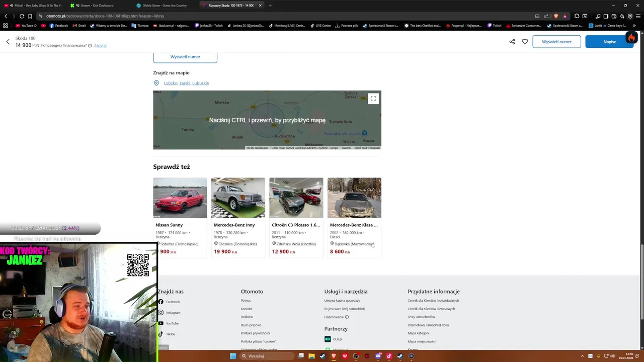644x362 pixels.
Task: Open the Polityka prywatności link
Action: click(x=255, y=333)
